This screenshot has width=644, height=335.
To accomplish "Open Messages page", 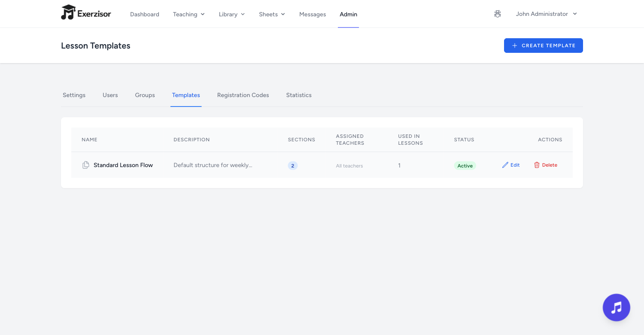I will point(313,14).
